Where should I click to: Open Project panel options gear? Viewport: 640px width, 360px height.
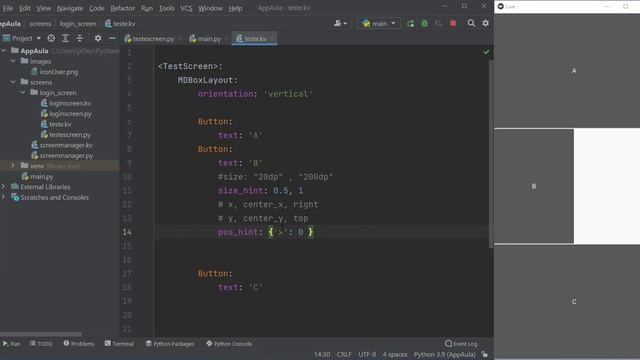tap(98, 38)
